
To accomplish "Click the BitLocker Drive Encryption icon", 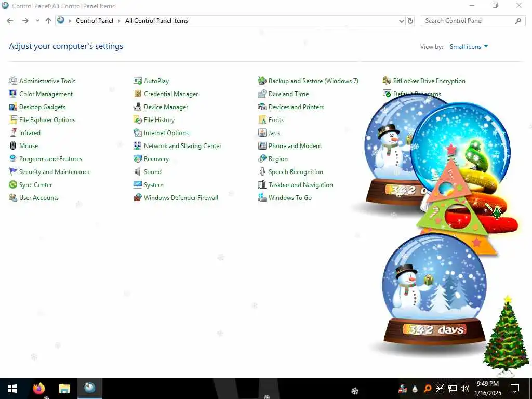I will (387, 81).
